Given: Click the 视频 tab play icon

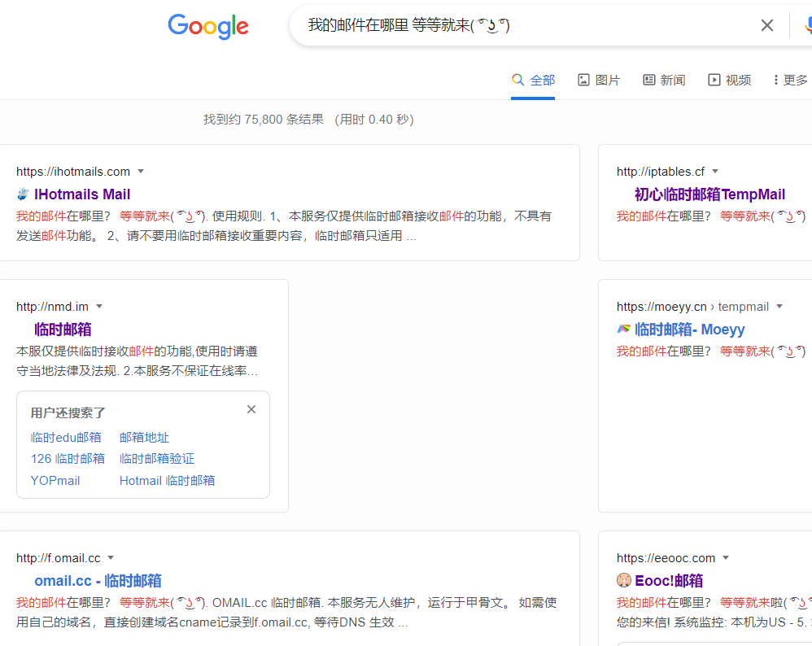Looking at the screenshot, I should [714, 80].
